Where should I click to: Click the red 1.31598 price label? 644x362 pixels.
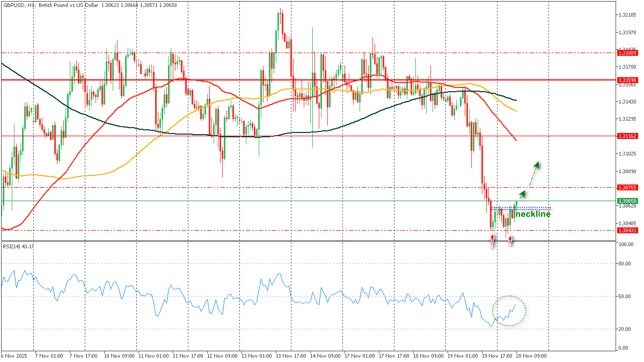[627, 80]
